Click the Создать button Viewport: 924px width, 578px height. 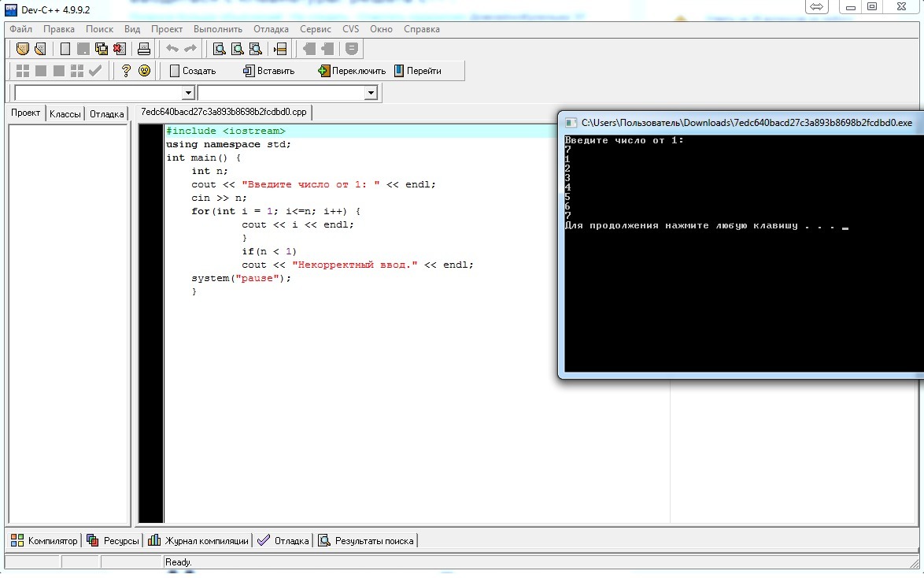tap(192, 71)
